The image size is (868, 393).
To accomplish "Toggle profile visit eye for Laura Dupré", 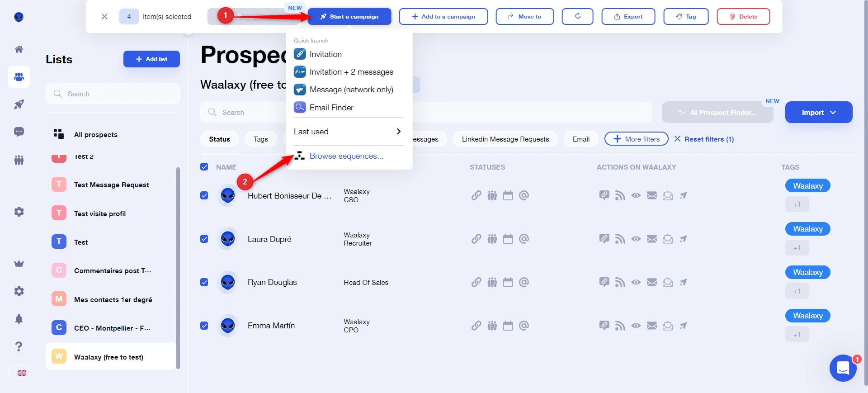I will [x=636, y=239].
